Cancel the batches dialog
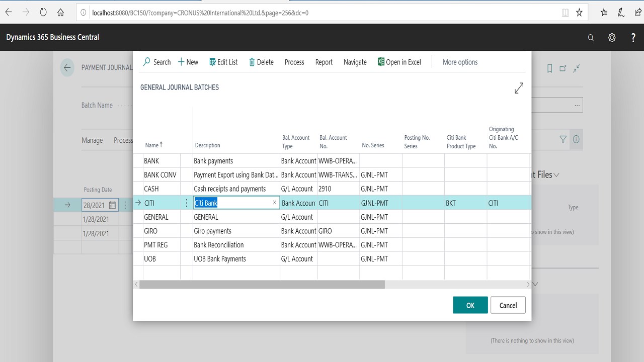The width and height of the screenshot is (644, 362). (x=508, y=305)
